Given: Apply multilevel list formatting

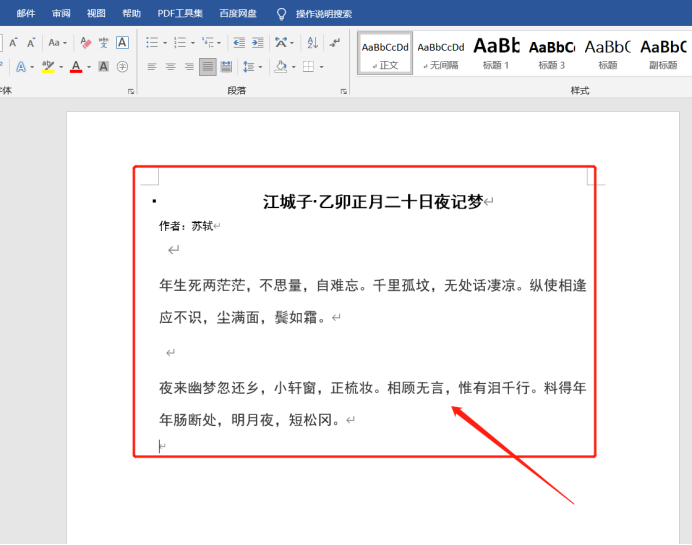Looking at the screenshot, I should (207, 42).
